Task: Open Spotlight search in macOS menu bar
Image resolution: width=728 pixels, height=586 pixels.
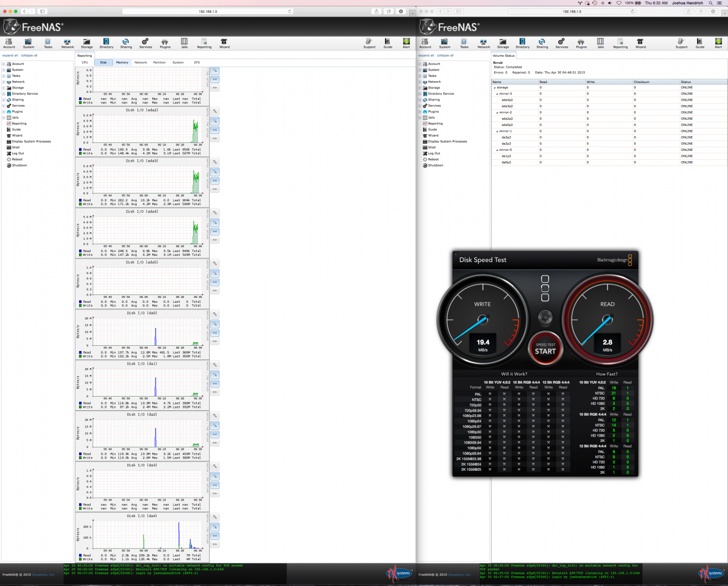Action: click(711, 3)
